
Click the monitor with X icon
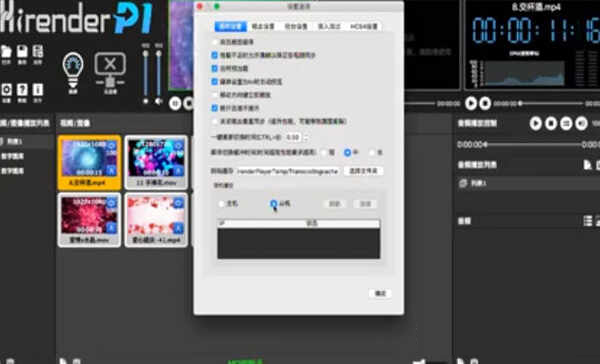click(x=110, y=70)
